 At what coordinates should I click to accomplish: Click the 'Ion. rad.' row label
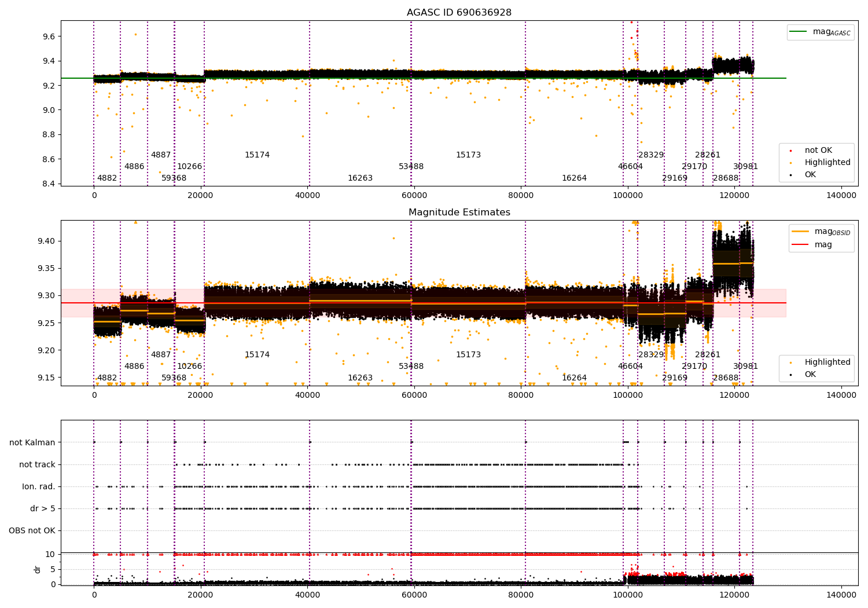coord(39,486)
